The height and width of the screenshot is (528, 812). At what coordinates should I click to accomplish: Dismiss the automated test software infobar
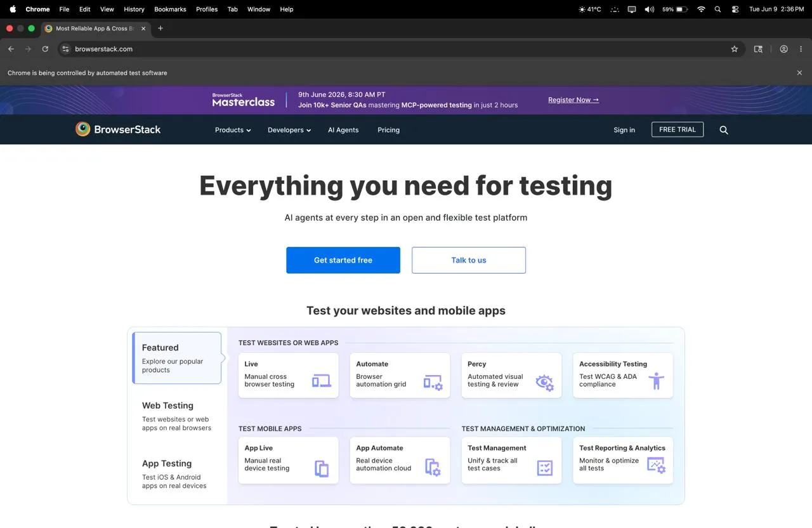pos(799,73)
